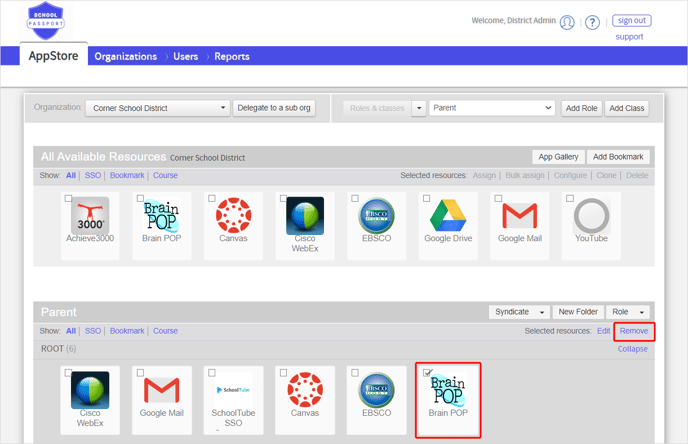Open the Parent role select box

click(x=492, y=108)
